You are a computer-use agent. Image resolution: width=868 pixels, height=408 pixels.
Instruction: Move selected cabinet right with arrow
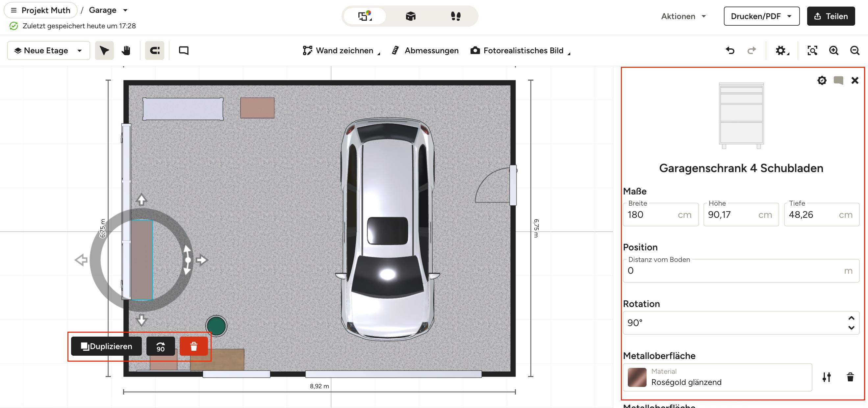pyautogui.click(x=201, y=260)
